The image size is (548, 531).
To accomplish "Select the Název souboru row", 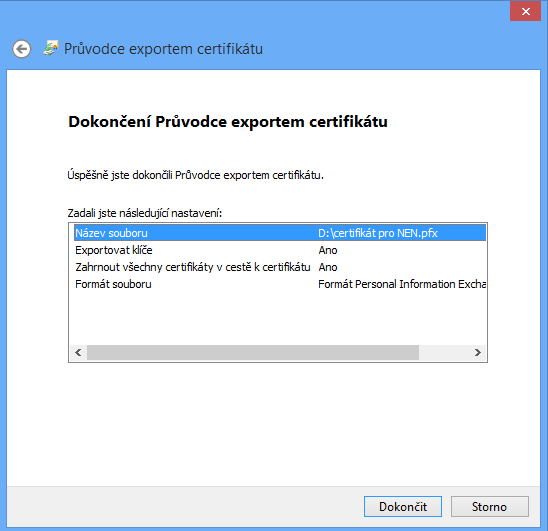I will click(x=280, y=233).
